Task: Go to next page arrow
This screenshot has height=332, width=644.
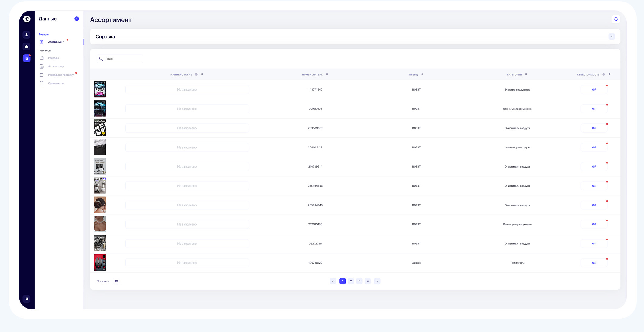Action: coord(377,281)
